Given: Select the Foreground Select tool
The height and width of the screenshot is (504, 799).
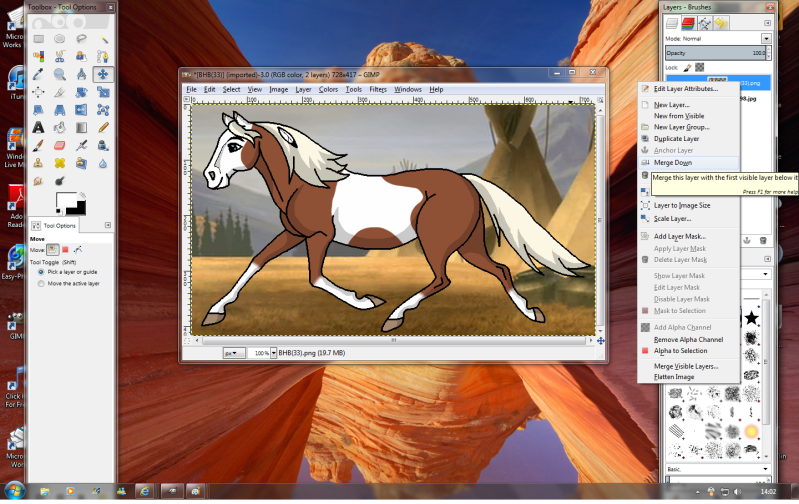Looking at the screenshot, I should tap(81, 56).
